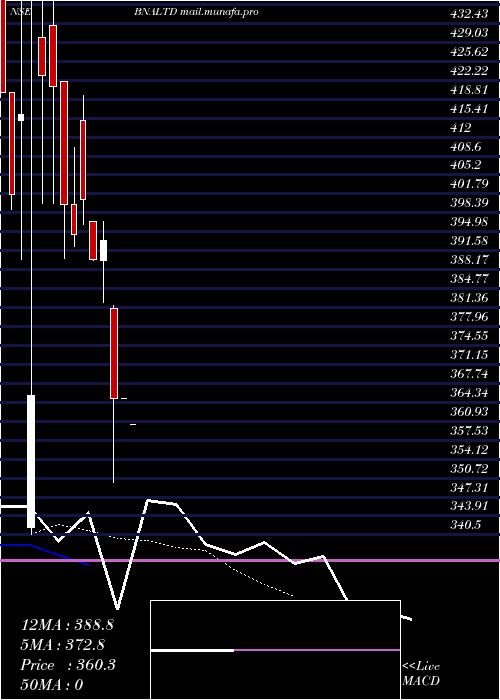Click the 425.62 price axis label
500x700 pixels.
click(x=469, y=52)
